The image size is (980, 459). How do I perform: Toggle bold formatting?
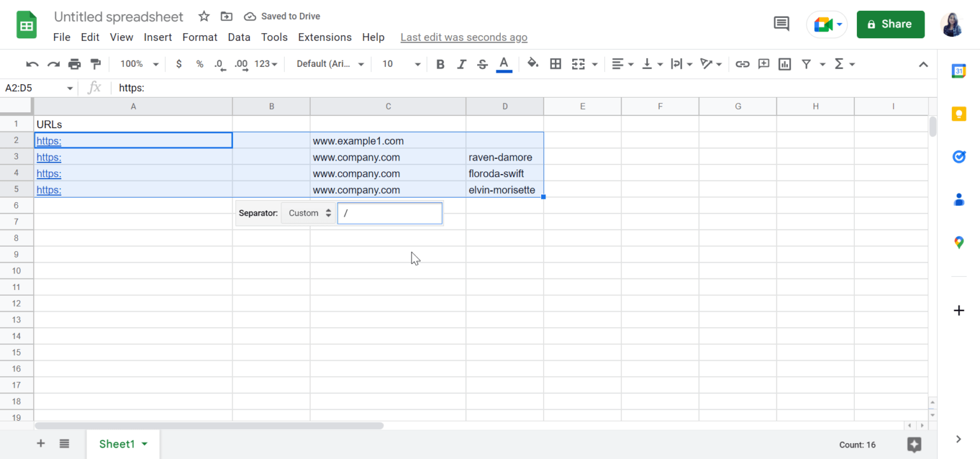coord(440,64)
